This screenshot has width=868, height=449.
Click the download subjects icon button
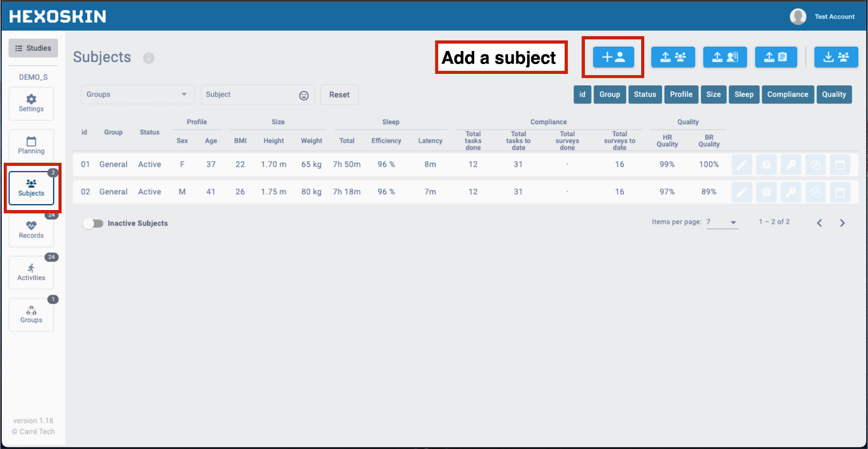point(835,57)
